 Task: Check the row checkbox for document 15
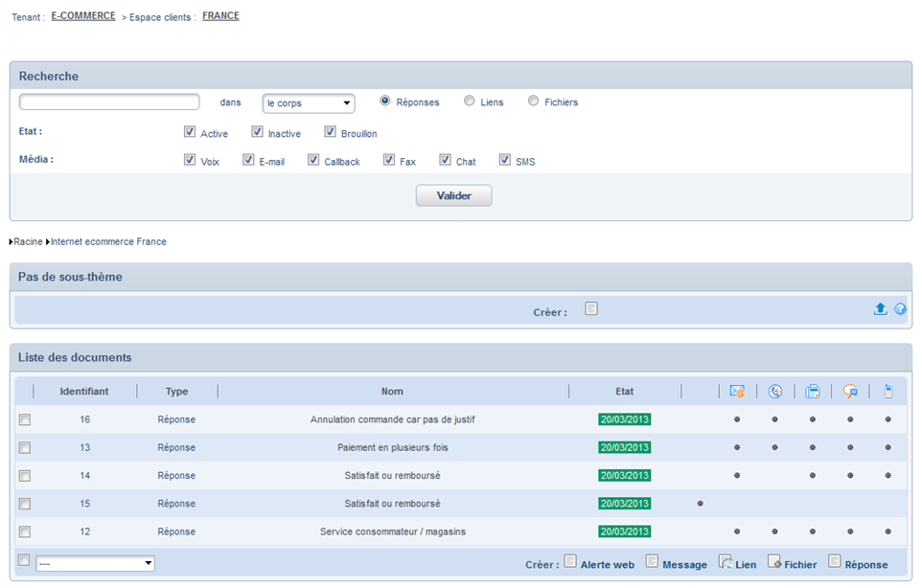[25, 504]
